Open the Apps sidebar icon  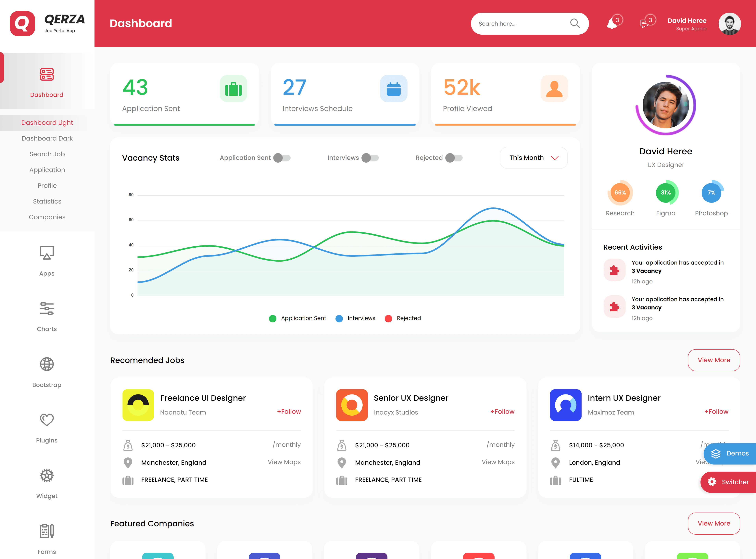pyautogui.click(x=47, y=253)
